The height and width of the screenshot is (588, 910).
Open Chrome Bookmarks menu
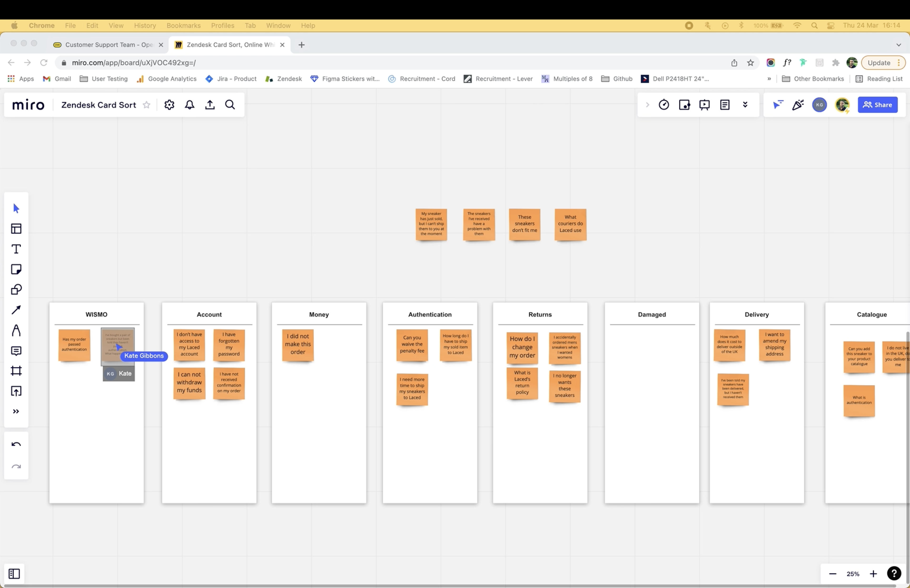[183, 26]
